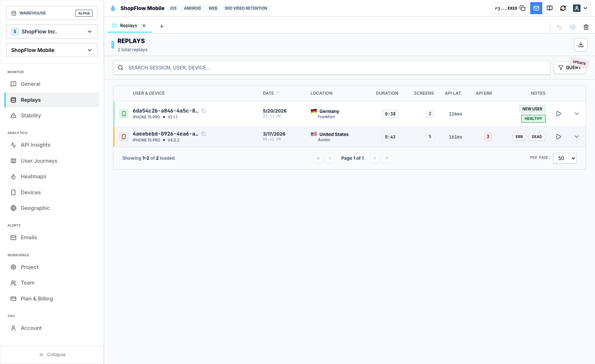This screenshot has width=595, height=364.
Task: Download replays with export icon
Action: pos(581,45)
